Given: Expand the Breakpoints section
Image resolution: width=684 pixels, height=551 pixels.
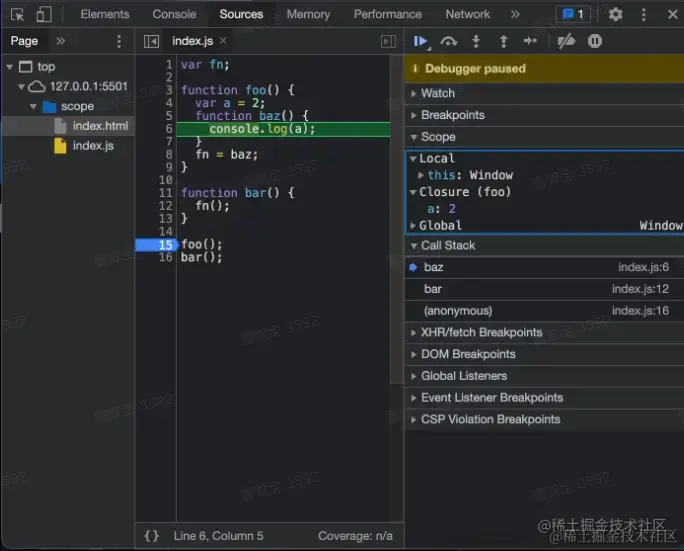Looking at the screenshot, I should [x=544, y=115].
